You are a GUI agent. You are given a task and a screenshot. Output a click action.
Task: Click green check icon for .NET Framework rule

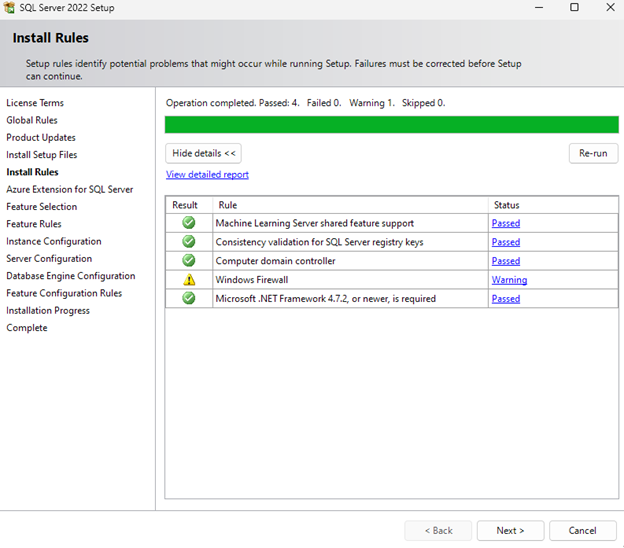pos(189,298)
